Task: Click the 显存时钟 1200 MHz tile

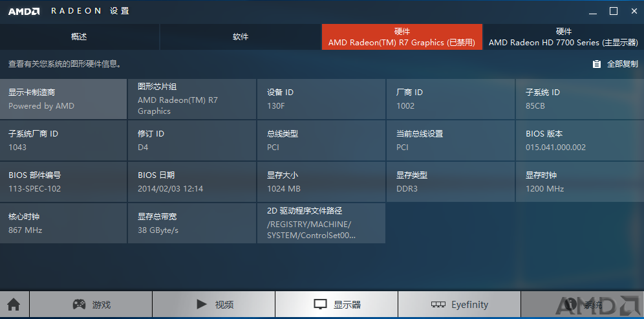Action: pos(580,182)
